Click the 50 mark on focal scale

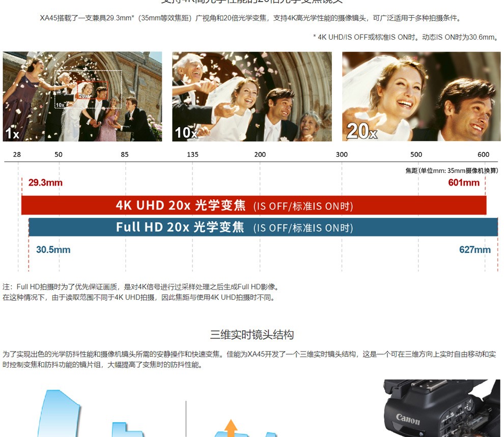click(59, 155)
